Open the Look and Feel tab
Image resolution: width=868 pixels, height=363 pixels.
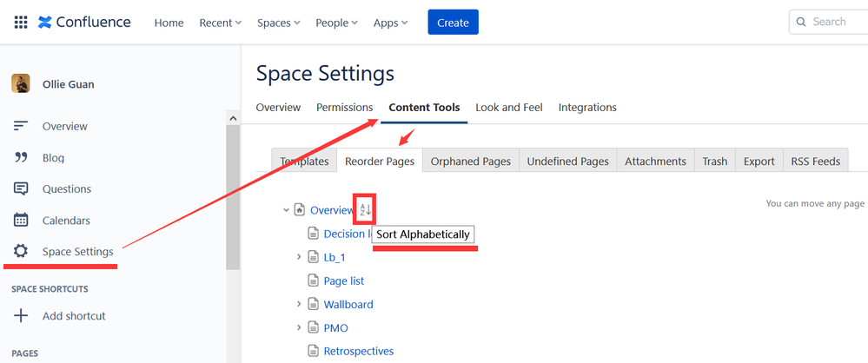pyautogui.click(x=509, y=108)
